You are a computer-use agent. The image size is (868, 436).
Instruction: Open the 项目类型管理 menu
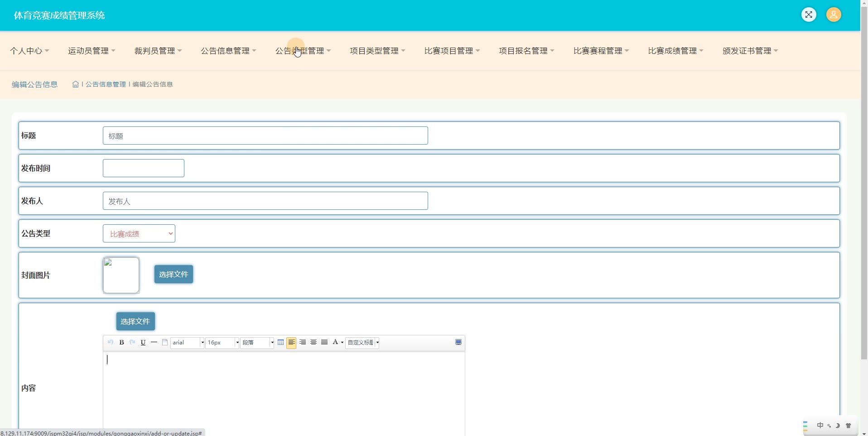tap(377, 51)
